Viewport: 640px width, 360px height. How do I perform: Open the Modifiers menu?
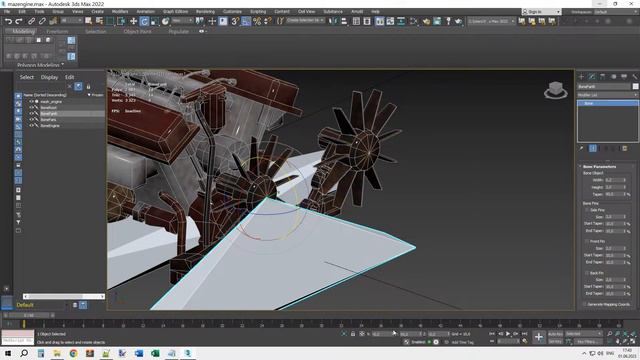pos(120,11)
